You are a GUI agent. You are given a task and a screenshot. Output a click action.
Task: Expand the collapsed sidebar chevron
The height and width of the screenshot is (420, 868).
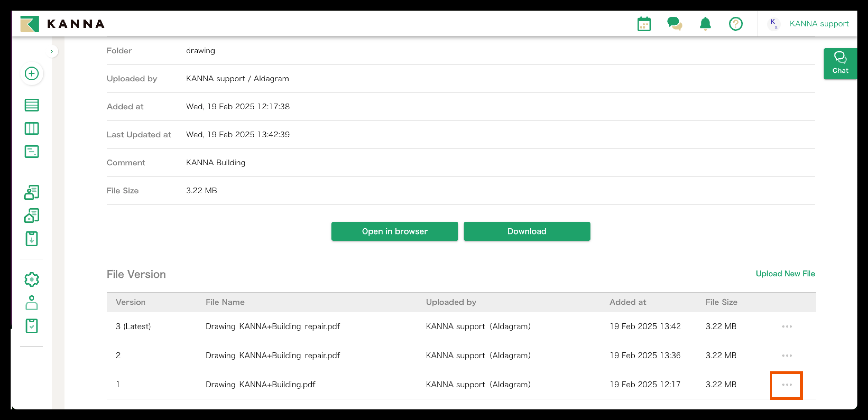coord(52,51)
